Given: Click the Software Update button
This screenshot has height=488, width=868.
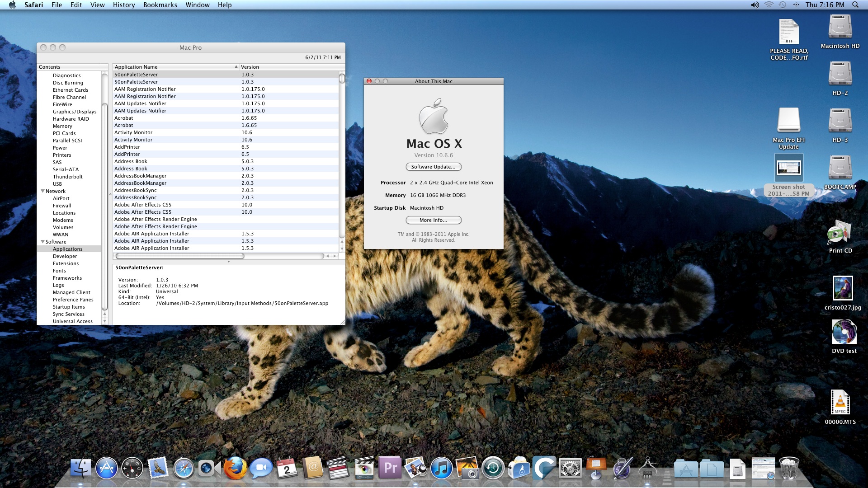Looking at the screenshot, I should click(x=433, y=167).
